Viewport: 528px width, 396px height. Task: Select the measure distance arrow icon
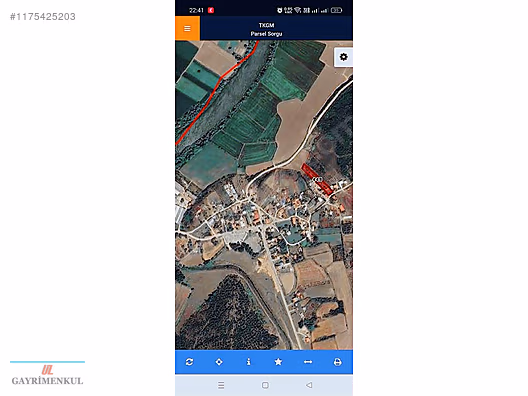pos(308,362)
